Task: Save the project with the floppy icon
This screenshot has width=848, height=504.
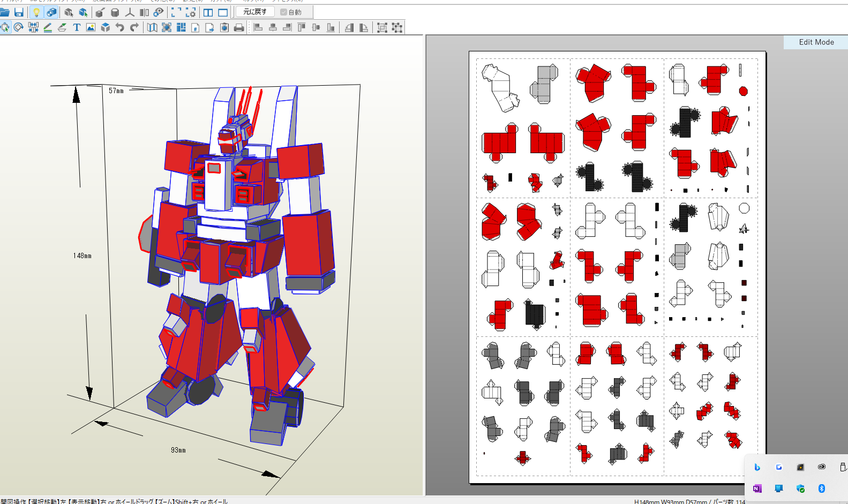Action: tap(19, 12)
